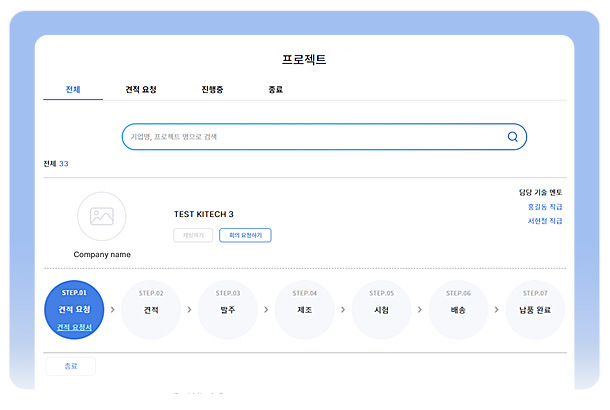610x410 pixels.
Task: Go to the 종료 tab
Action: pos(275,89)
